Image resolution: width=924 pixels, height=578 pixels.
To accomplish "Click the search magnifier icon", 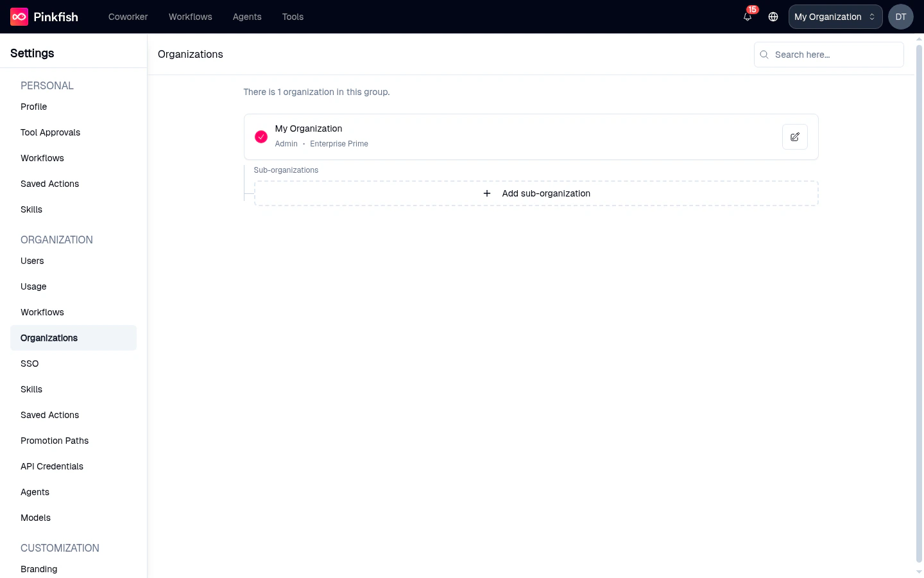I will 764,55.
